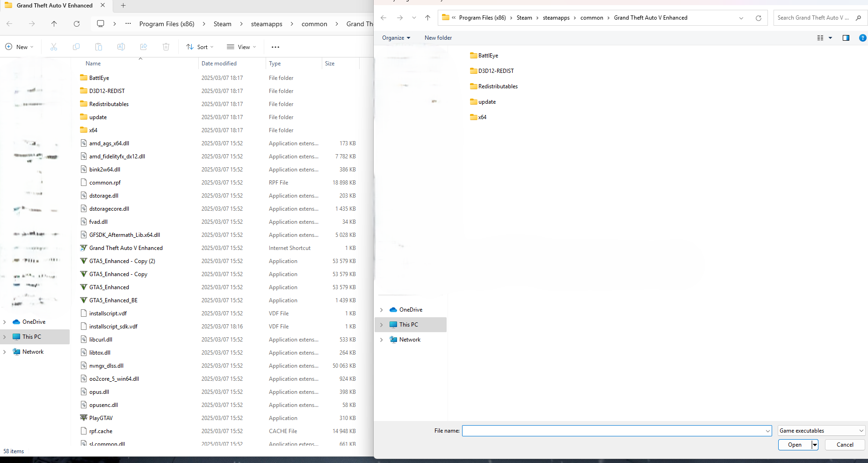Click the Cut icon in Explorer toolbar
Image resolution: width=868 pixels, height=463 pixels.
click(54, 47)
